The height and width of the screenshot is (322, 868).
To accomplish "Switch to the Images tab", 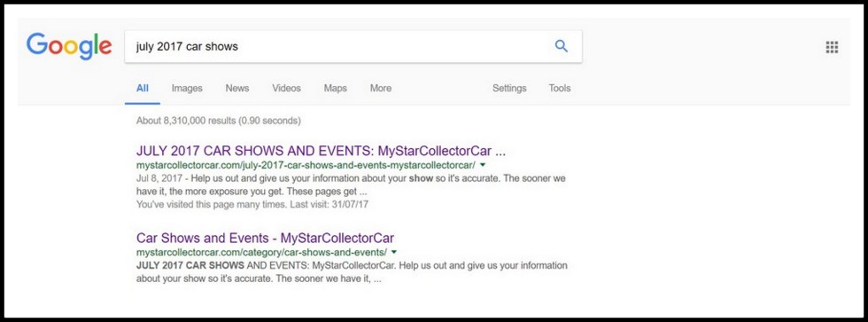I will [187, 88].
